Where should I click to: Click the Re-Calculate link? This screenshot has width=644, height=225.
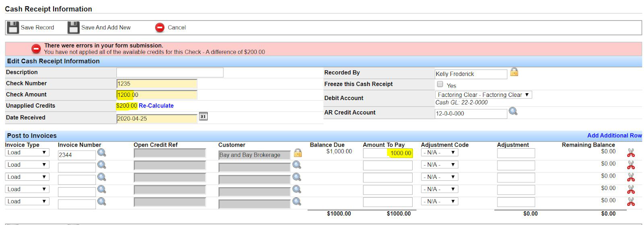tap(156, 106)
